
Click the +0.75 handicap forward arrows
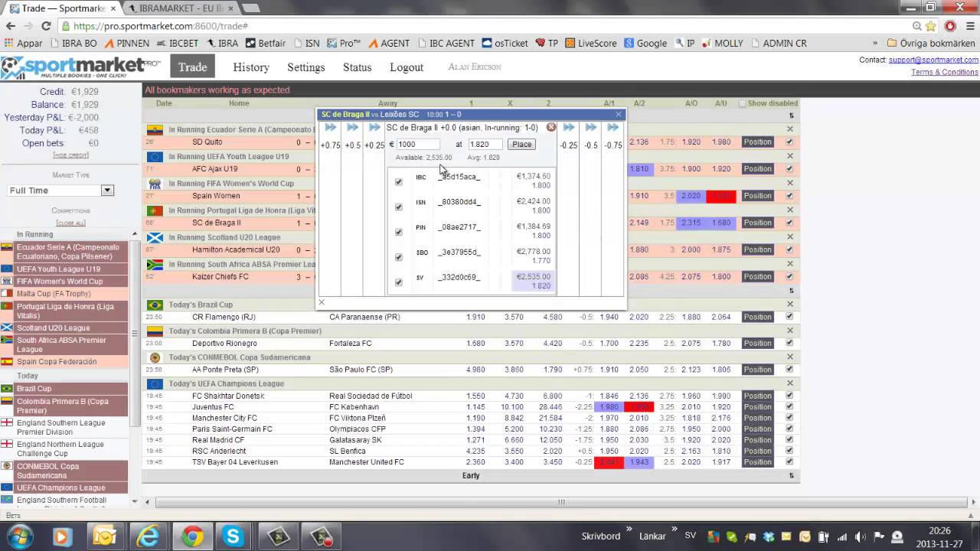(330, 128)
